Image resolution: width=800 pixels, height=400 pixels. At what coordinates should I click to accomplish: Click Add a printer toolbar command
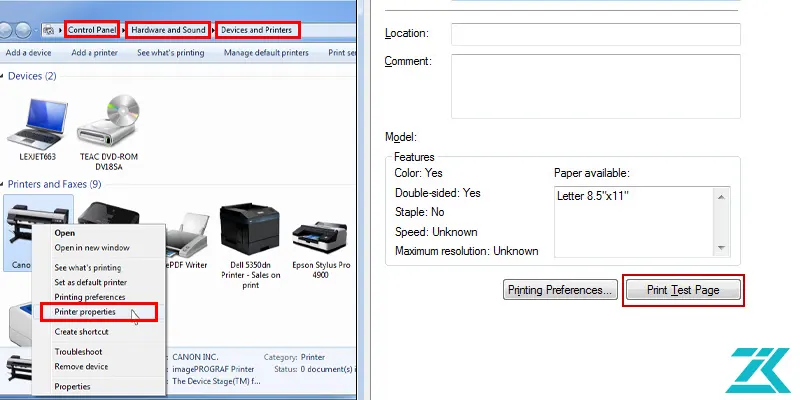(94, 53)
